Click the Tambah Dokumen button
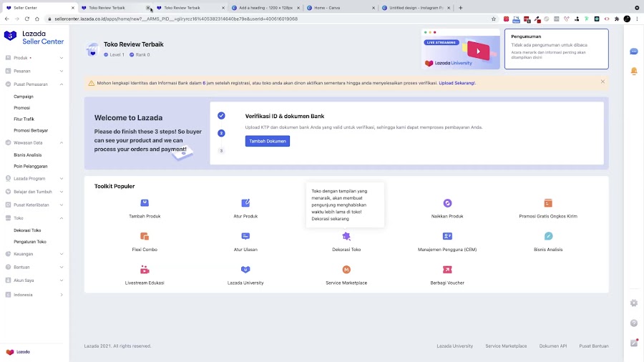Screen dimensions: 644x362 [268, 141]
